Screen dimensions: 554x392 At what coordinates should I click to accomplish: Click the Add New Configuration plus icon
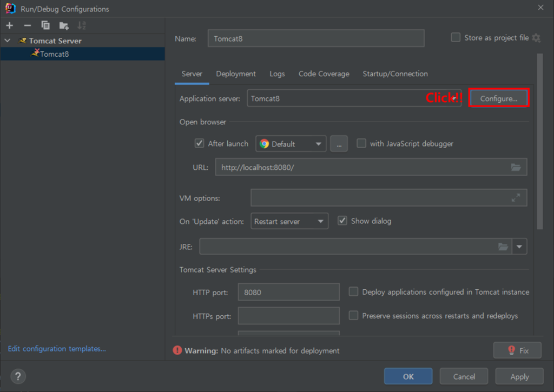point(9,25)
